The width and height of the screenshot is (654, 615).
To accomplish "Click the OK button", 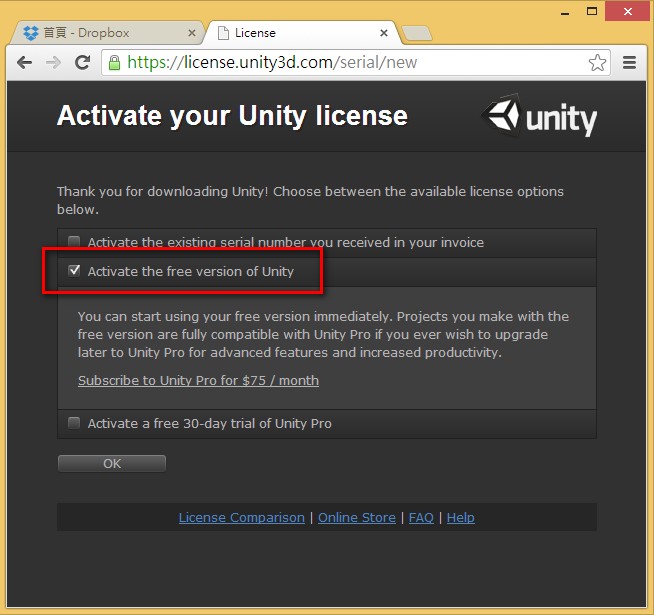I will (112, 464).
